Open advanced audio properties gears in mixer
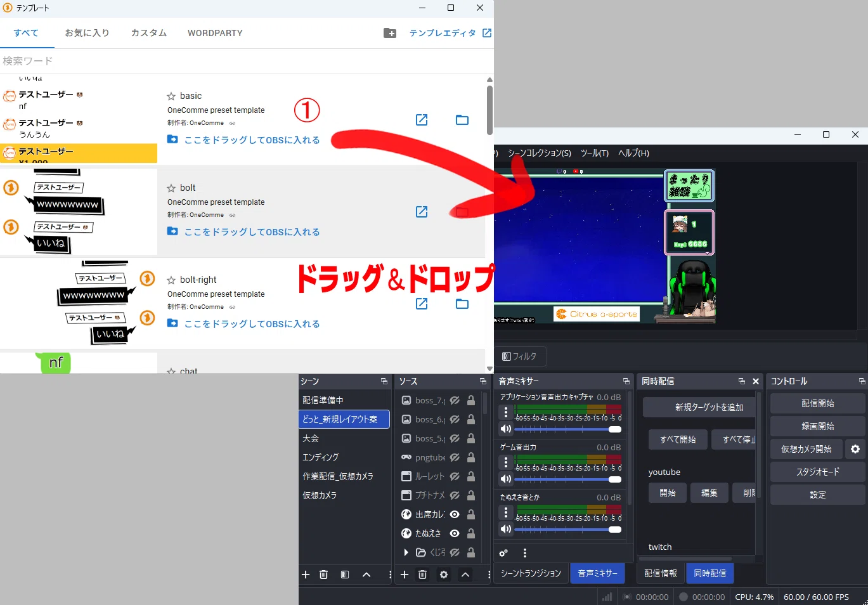Viewport: 868px width, 605px height. coord(503,553)
